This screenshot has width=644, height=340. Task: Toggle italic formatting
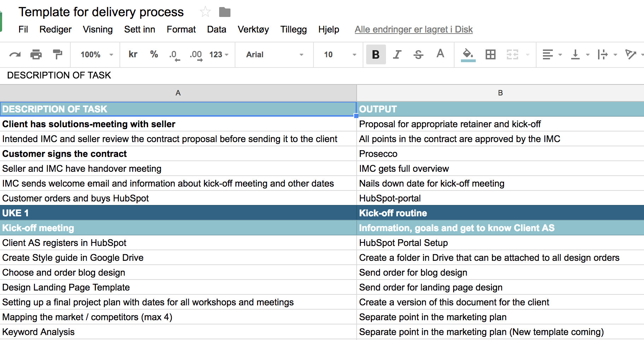click(x=397, y=54)
